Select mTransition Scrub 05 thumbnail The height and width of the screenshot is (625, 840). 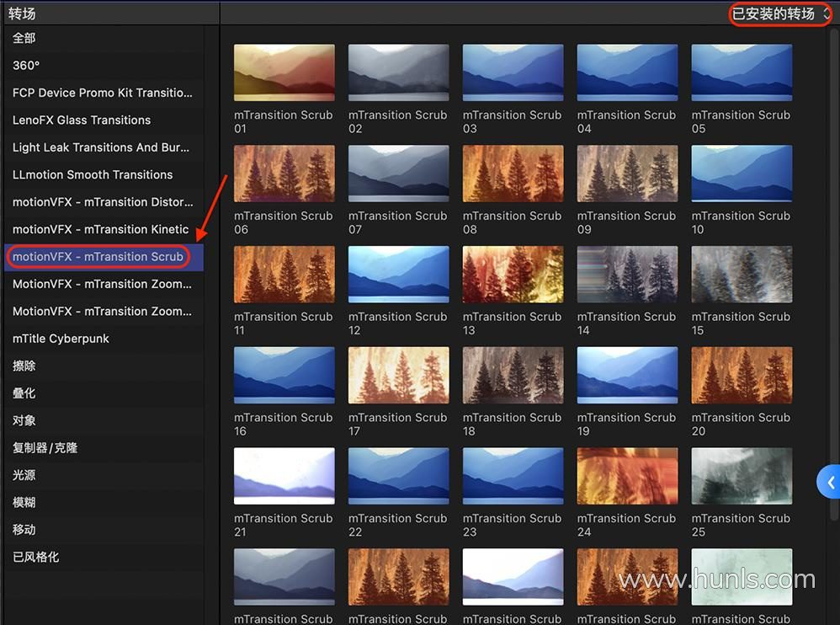(742, 73)
